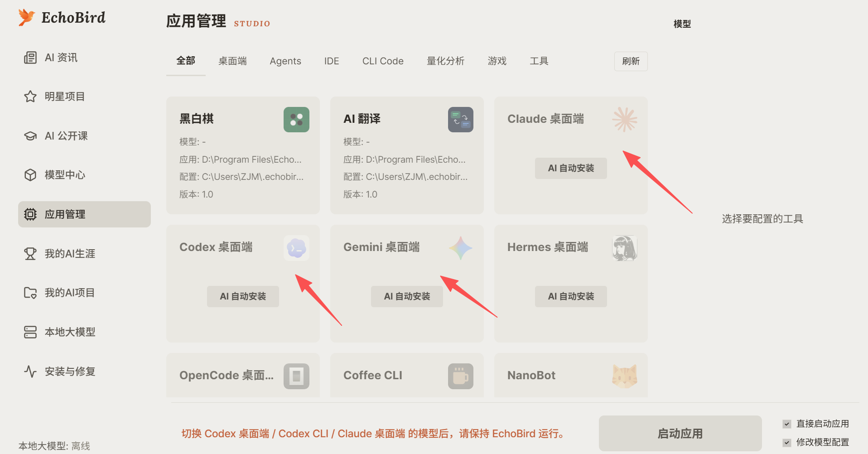
Task: Click AI 自动安装 on Codex 桌面端 card
Action: click(x=243, y=296)
